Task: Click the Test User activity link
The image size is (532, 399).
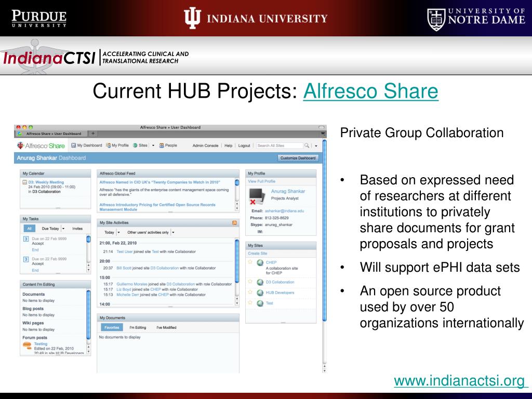Action: click(x=125, y=252)
